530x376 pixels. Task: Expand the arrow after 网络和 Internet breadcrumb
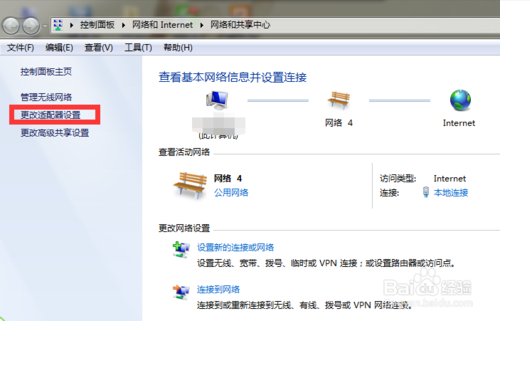tap(202, 25)
